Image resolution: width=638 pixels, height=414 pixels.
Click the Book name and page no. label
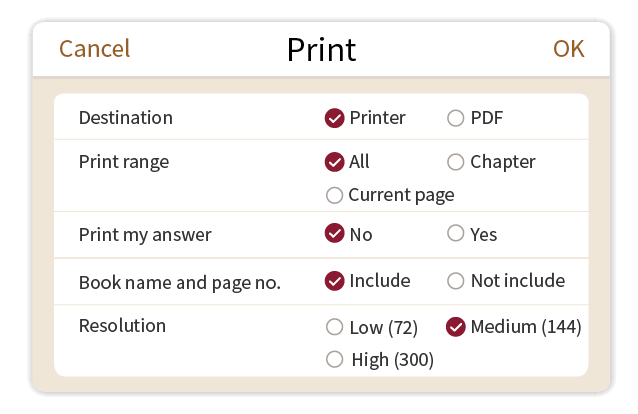pyautogui.click(x=179, y=283)
